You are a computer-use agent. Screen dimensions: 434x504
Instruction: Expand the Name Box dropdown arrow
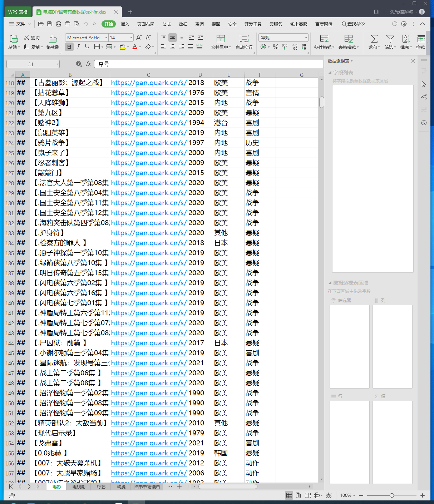click(58, 64)
